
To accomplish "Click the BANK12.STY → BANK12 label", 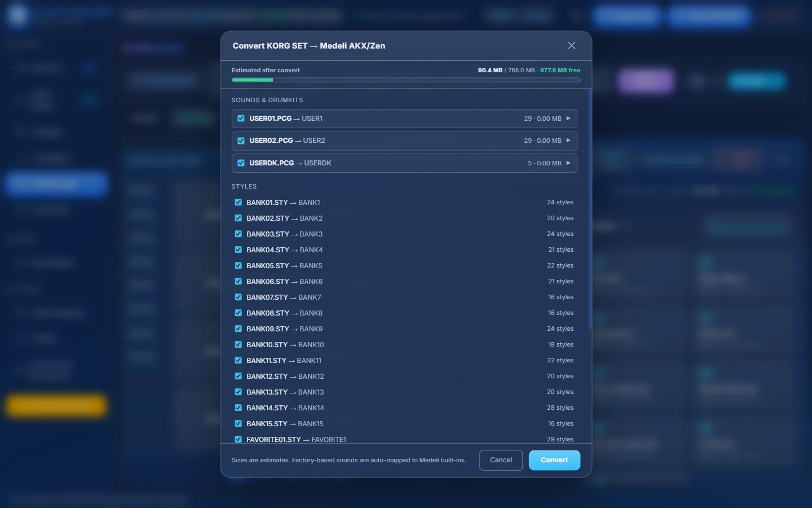I will click(285, 376).
